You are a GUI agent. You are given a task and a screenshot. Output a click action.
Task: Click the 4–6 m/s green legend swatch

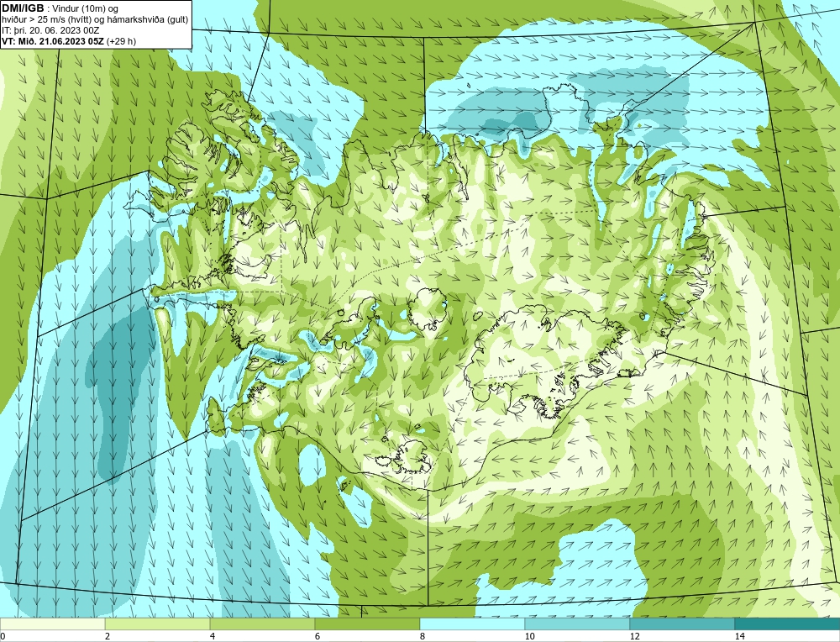coord(262,624)
